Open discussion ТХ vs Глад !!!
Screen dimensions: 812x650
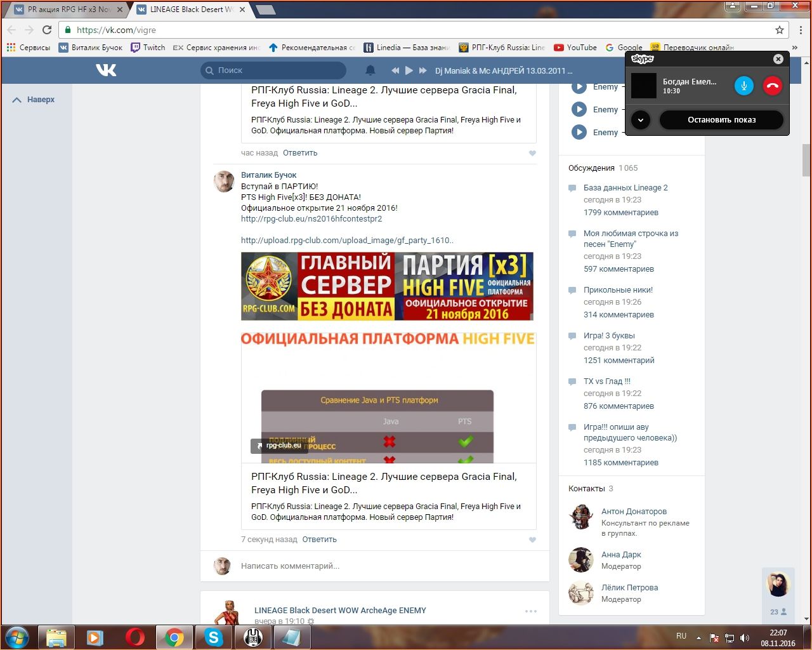pyautogui.click(x=607, y=381)
